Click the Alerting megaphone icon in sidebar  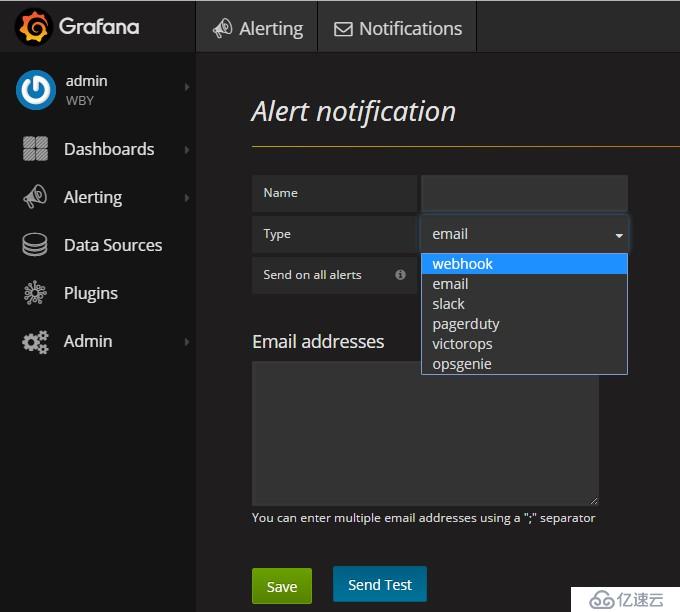35,196
